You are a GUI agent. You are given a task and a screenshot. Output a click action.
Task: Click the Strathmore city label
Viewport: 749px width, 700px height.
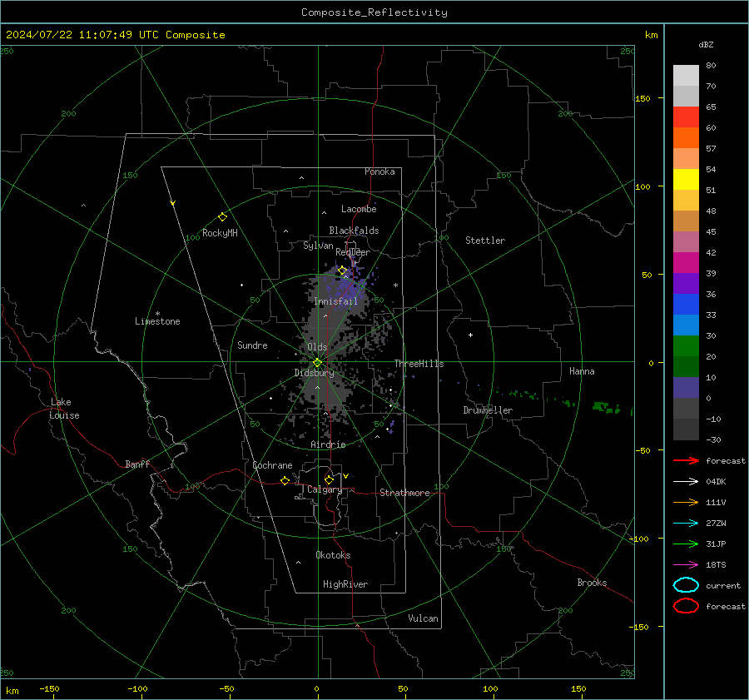[x=404, y=493]
